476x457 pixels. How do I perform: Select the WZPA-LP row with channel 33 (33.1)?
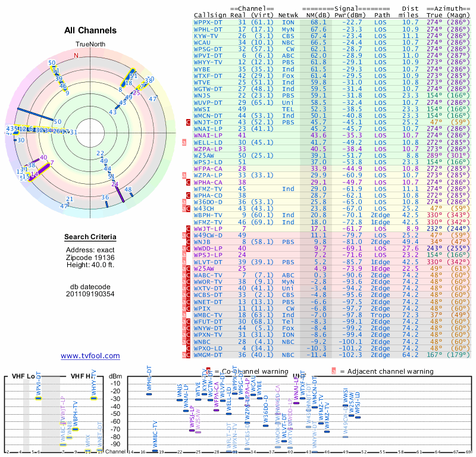(x=331, y=175)
